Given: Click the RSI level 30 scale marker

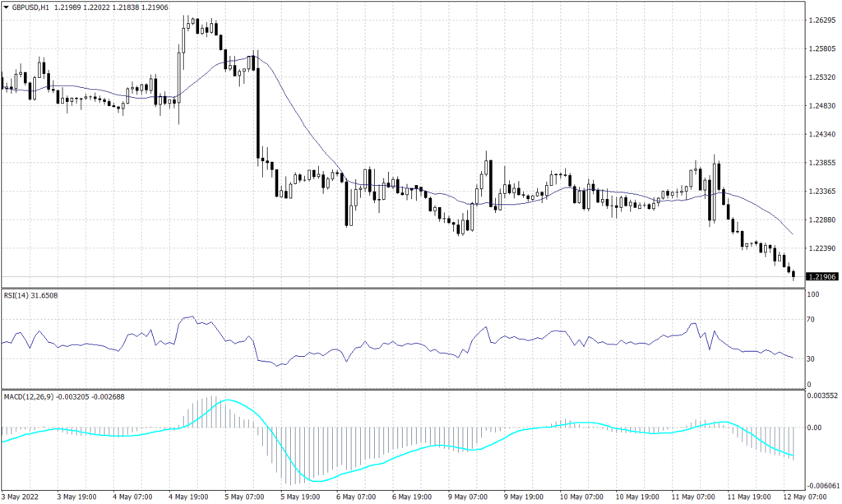Looking at the screenshot, I should [812, 358].
